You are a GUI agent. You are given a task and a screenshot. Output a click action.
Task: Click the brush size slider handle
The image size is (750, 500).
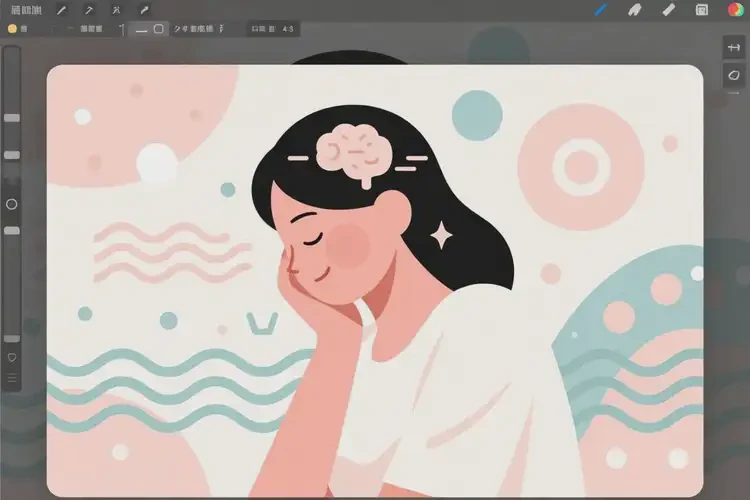coord(12,118)
